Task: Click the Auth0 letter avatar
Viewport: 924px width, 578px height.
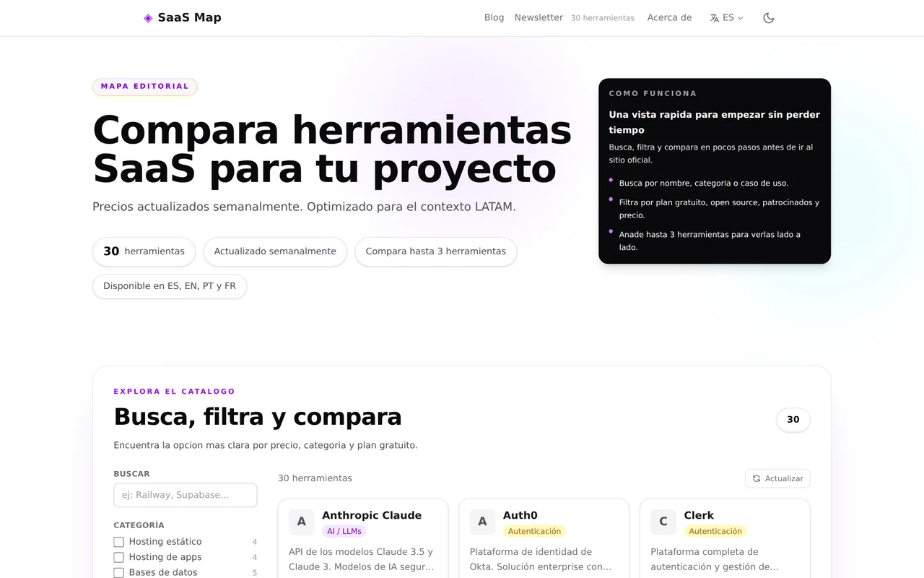Action: [x=482, y=522]
